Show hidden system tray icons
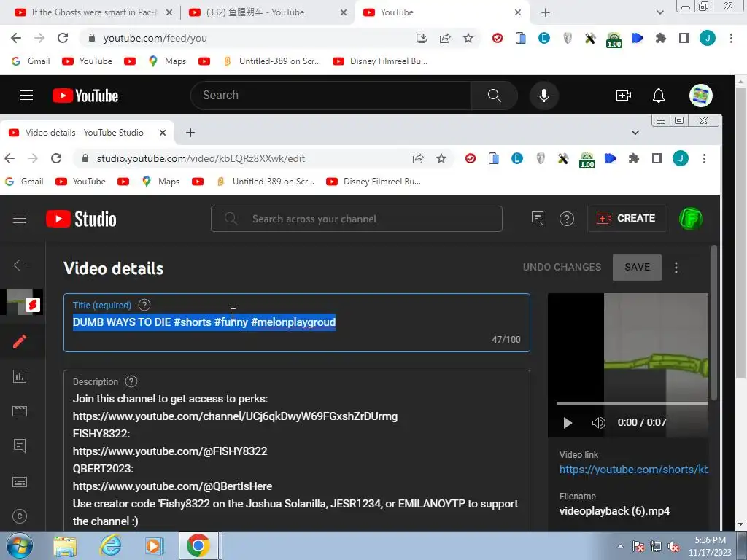 coord(620,546)
